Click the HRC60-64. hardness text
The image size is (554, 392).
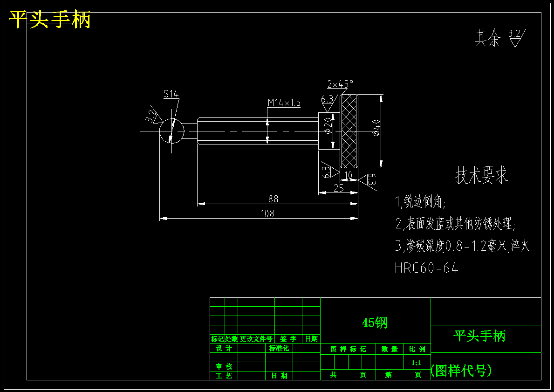pos(428,268)
